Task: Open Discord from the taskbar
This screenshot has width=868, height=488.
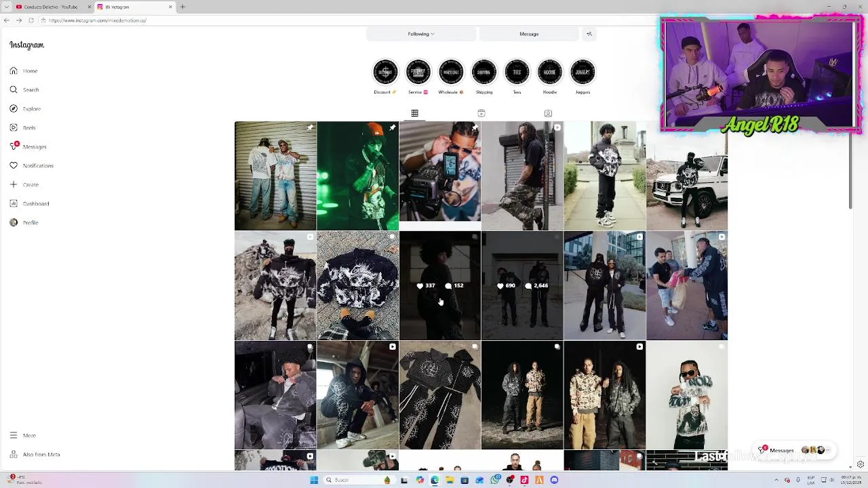Action: point(554,480)
